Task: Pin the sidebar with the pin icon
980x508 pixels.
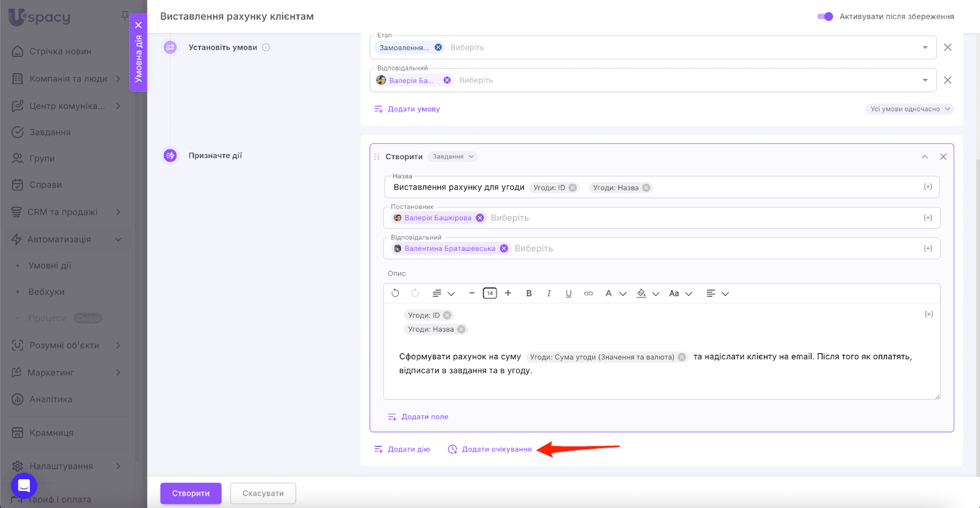Action: point(125,15)
